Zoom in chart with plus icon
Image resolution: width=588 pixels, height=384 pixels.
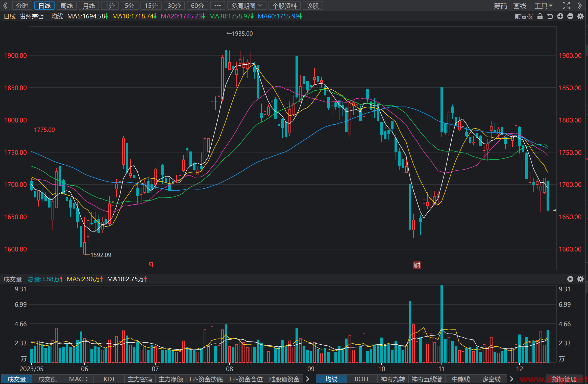coord(560,16)
